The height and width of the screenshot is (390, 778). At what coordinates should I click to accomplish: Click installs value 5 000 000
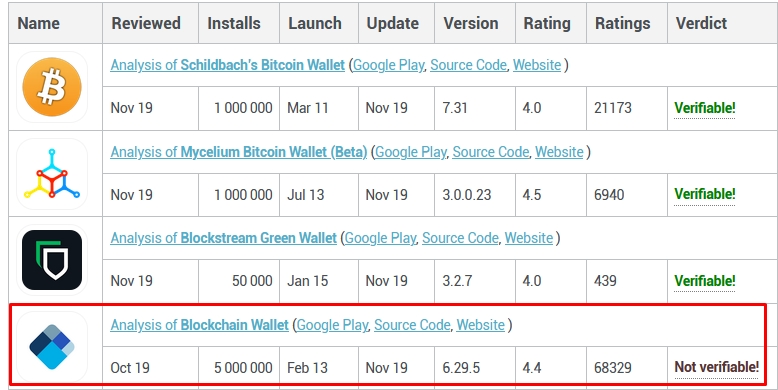point(243,368)
